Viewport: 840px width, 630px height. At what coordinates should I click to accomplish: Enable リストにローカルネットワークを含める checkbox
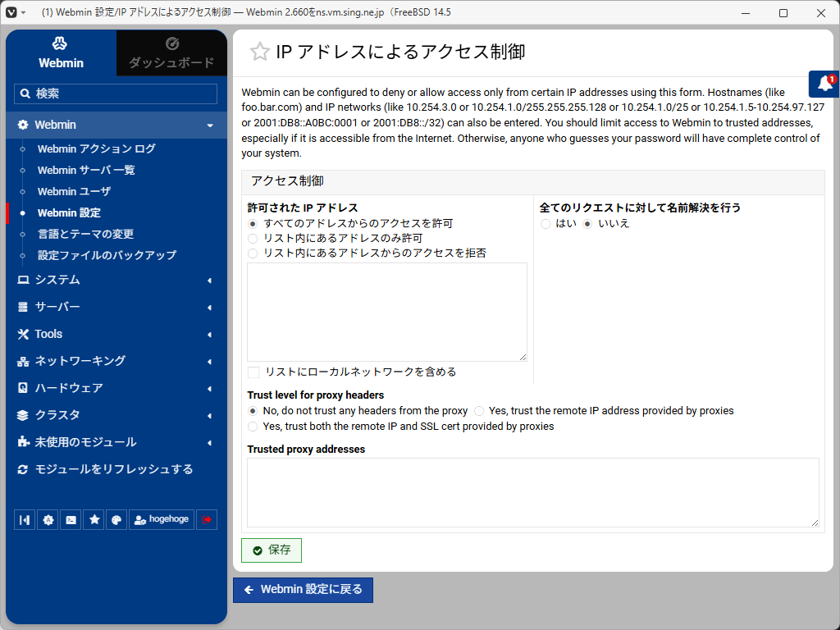click(253, 372)
